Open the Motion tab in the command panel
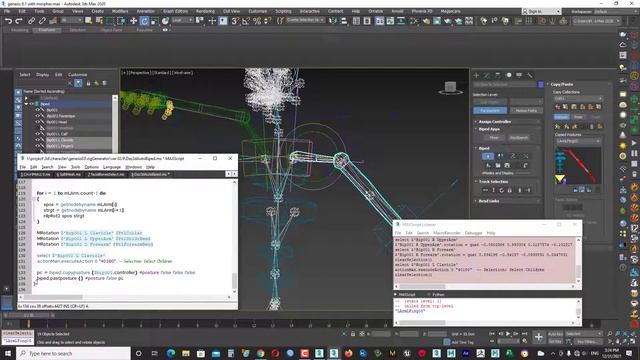This screenshot has width=640, height=360. (x=508, y=75)
